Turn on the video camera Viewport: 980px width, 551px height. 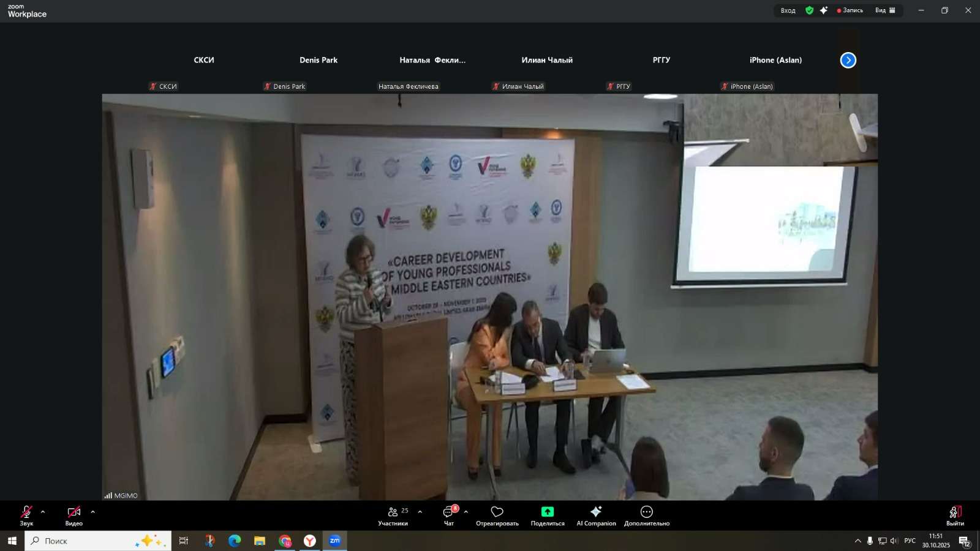pyautogui.click(x=74, y=515)
